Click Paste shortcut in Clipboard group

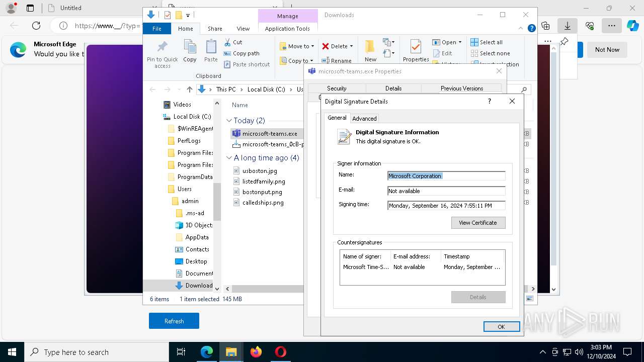pos(247,64)
